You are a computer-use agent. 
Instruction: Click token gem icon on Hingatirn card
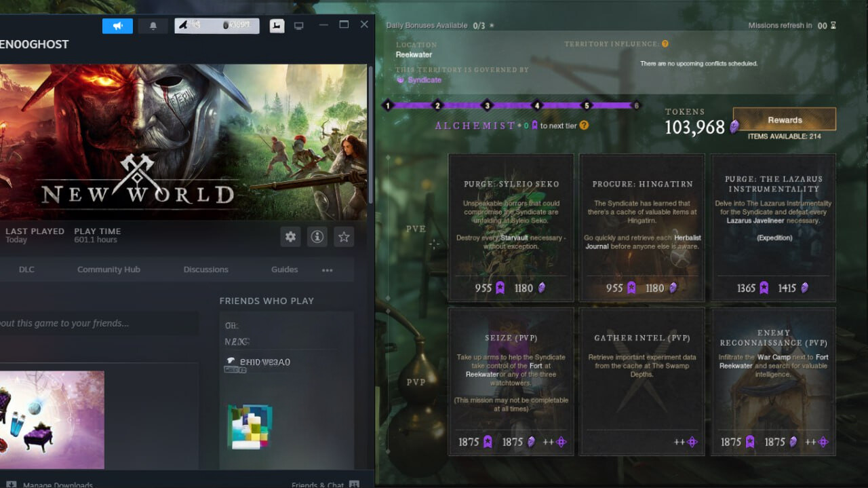(673, 288)
